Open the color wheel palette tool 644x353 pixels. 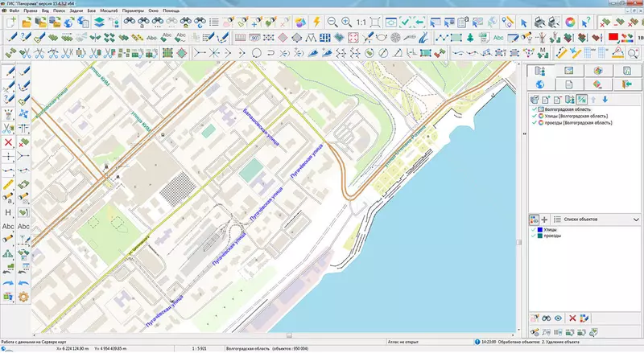571,22
